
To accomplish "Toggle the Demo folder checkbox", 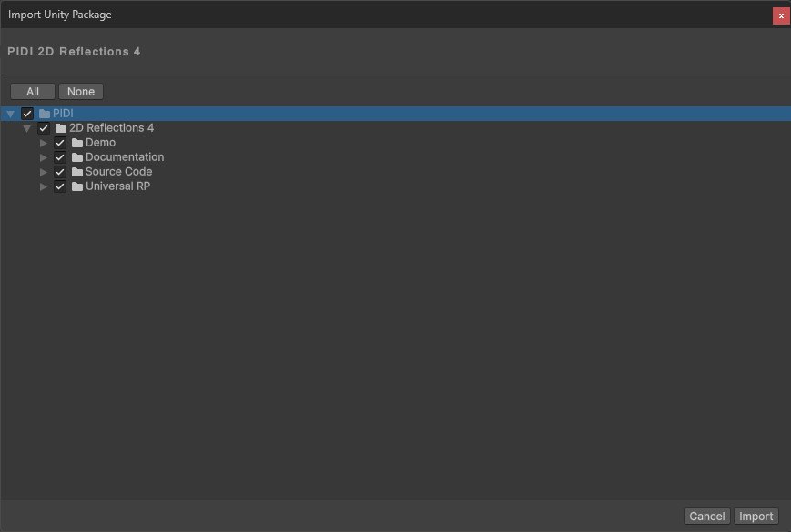I will (x=60, y=143).
